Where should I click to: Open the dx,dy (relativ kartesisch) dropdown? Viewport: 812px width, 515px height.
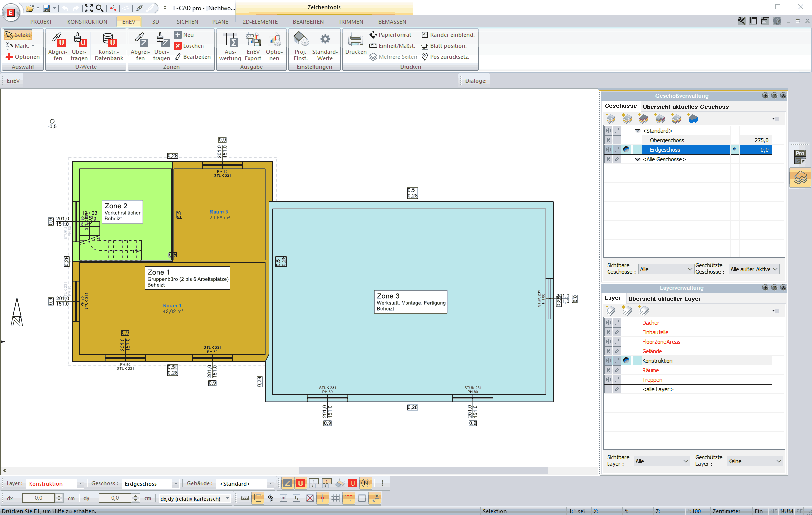point(195,498)
